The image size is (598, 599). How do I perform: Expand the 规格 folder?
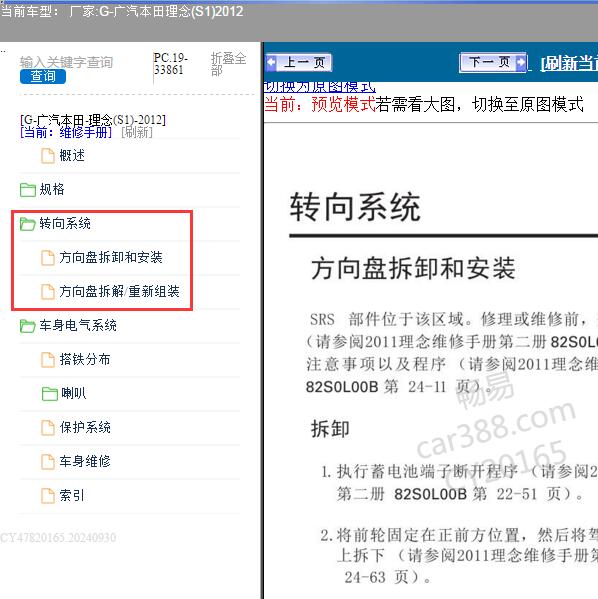click(x=52, y=189)
